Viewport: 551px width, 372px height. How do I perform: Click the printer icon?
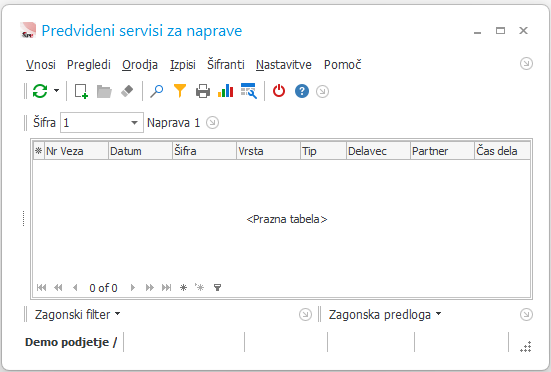pyautogui.click(x=203, y=91)
